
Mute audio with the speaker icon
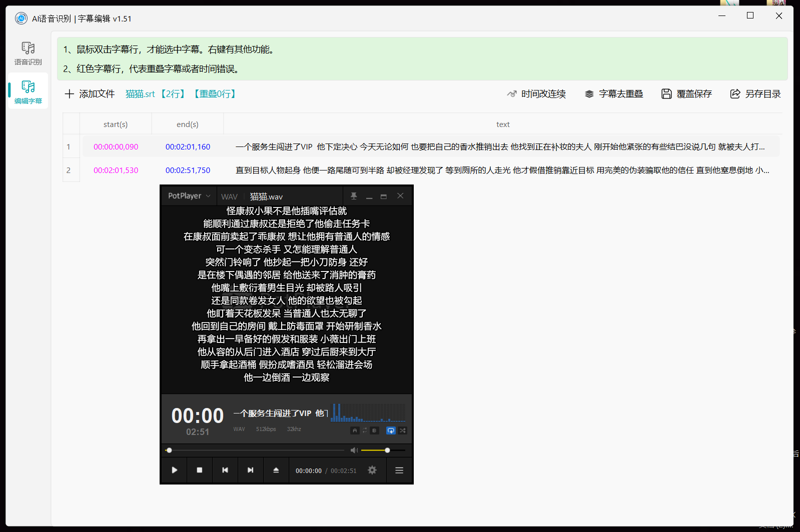(x=354, y=450)
